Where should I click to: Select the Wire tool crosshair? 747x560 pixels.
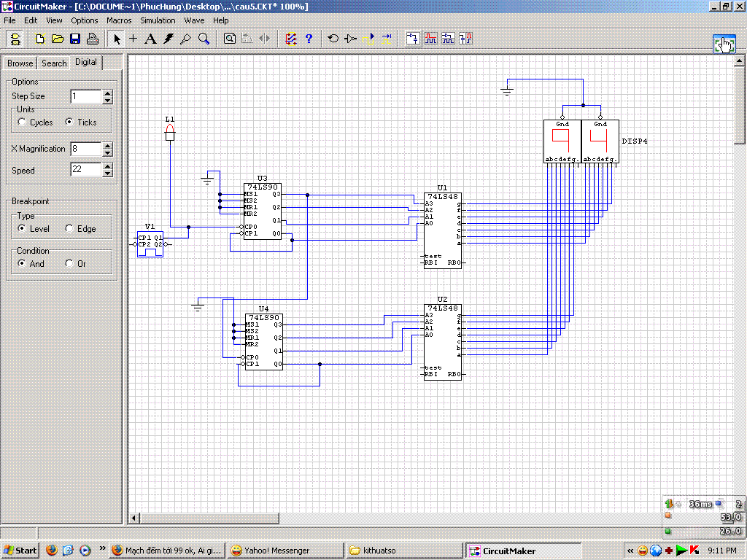tap(133, 39)
